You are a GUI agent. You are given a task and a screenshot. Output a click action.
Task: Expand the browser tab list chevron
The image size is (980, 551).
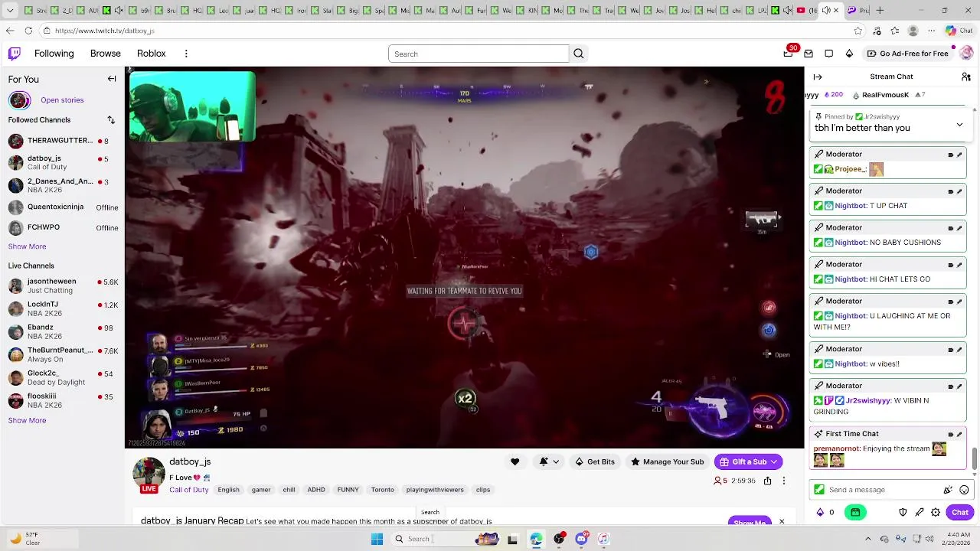(x=9, y=11)
